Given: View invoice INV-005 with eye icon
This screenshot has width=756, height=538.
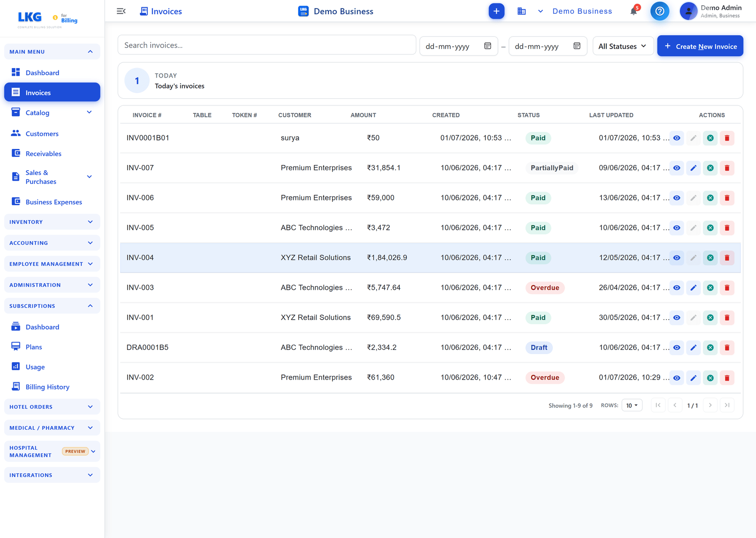Looking at the screenshot, I should point(677,228).
